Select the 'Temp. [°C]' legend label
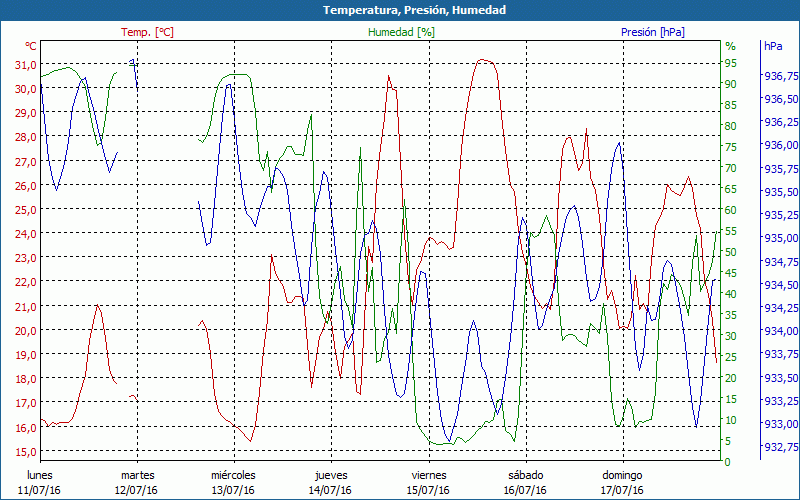 (147, 32)
